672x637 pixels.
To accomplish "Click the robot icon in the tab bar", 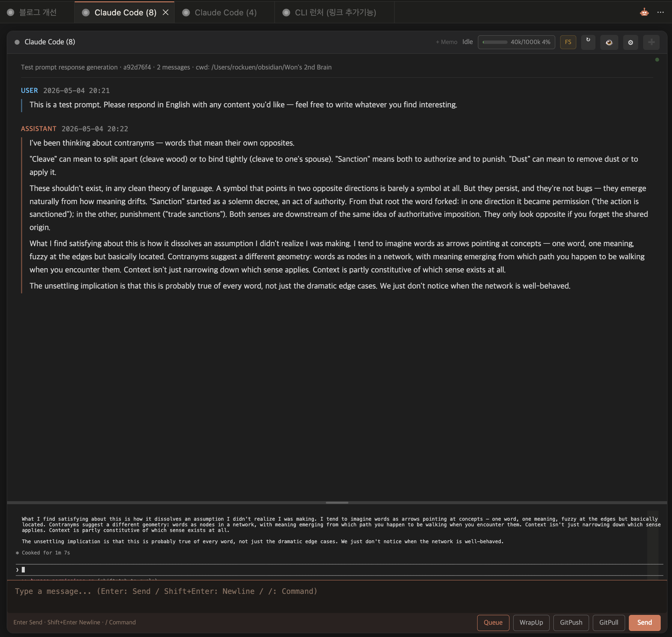I will (x=644, y=12).
